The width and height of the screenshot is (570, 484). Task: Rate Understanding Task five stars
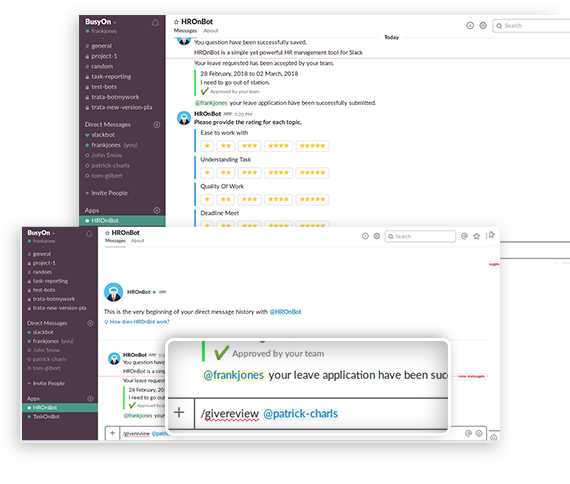coord(313,173)
